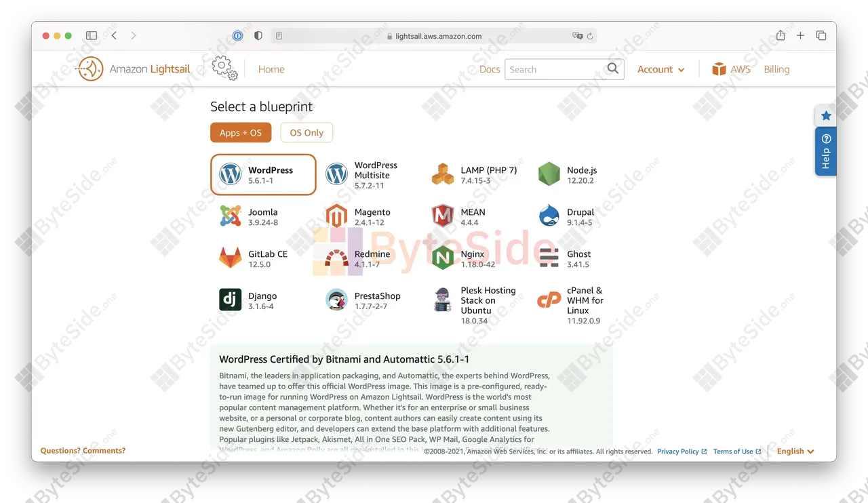Click the Amazon Lightsail logo
Image resolution: width=868 pixels, height=503 pixels.
click(x=133, y=68)
